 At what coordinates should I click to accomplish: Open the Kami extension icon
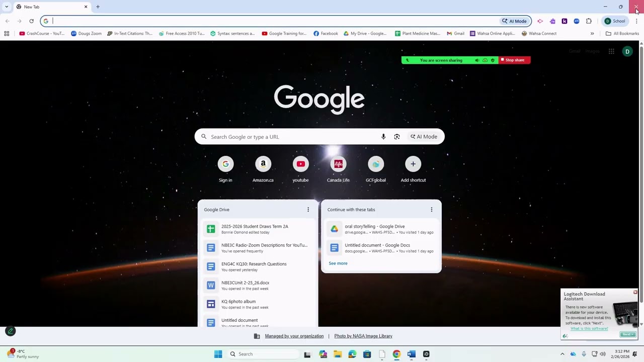pyautogui.click(x=565, y=21)
